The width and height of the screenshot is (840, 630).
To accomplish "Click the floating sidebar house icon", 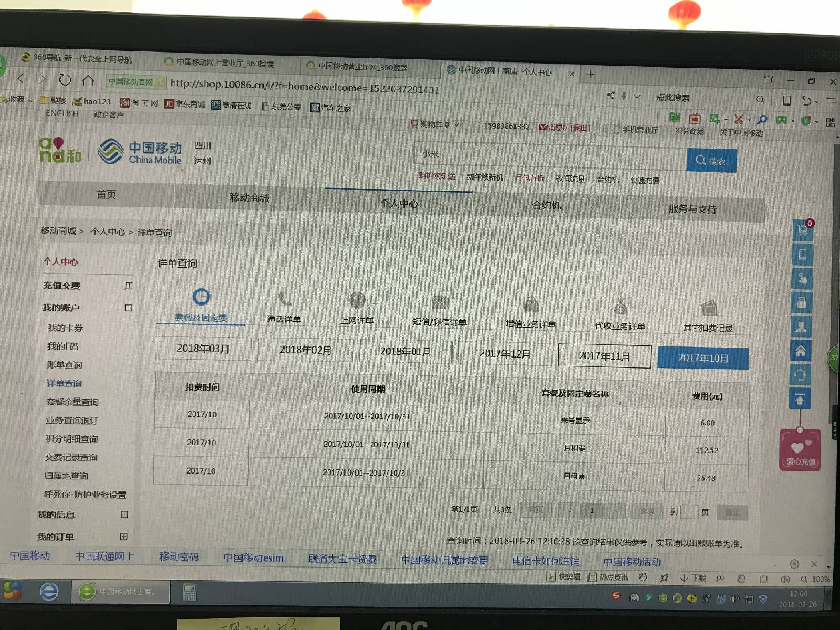I will point(801,351).
